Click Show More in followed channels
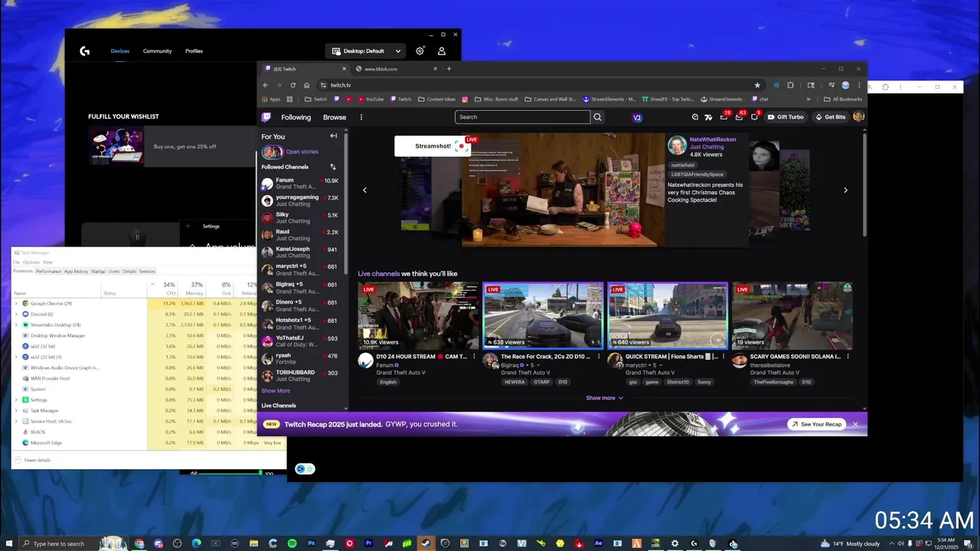This screenshot has width=980, height=551. (x=276, y=390)
